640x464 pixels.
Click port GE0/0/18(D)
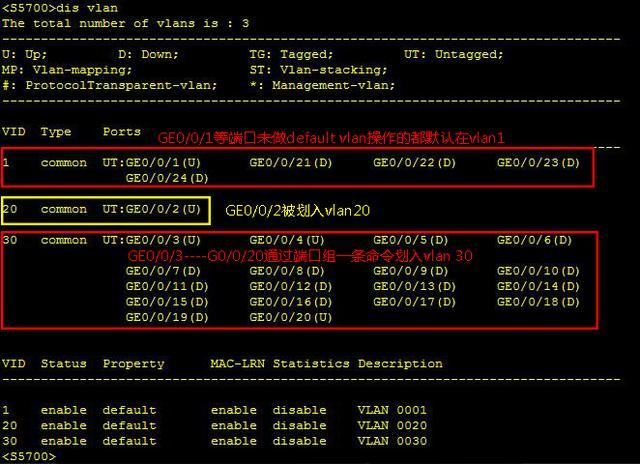click(x=538, y=302)
